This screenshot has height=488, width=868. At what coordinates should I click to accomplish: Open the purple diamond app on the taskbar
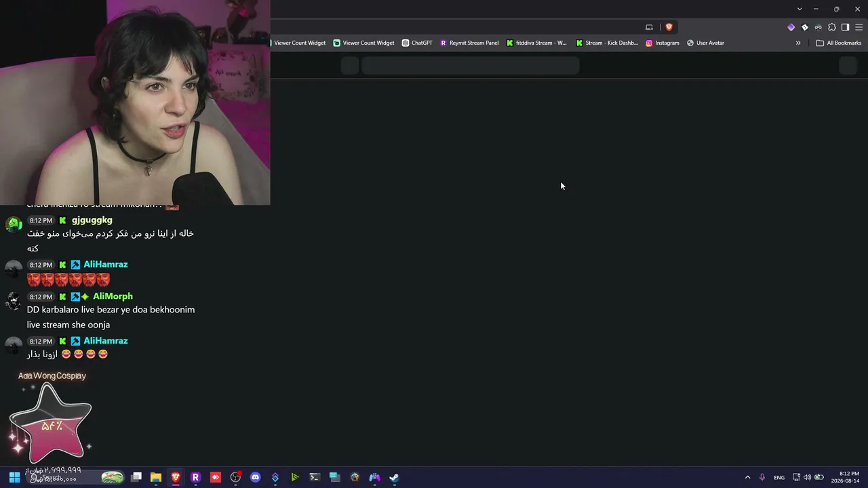[275, 477]
